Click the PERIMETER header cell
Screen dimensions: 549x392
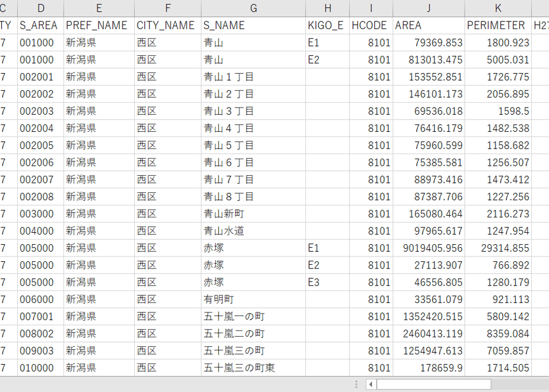point(498,26)
